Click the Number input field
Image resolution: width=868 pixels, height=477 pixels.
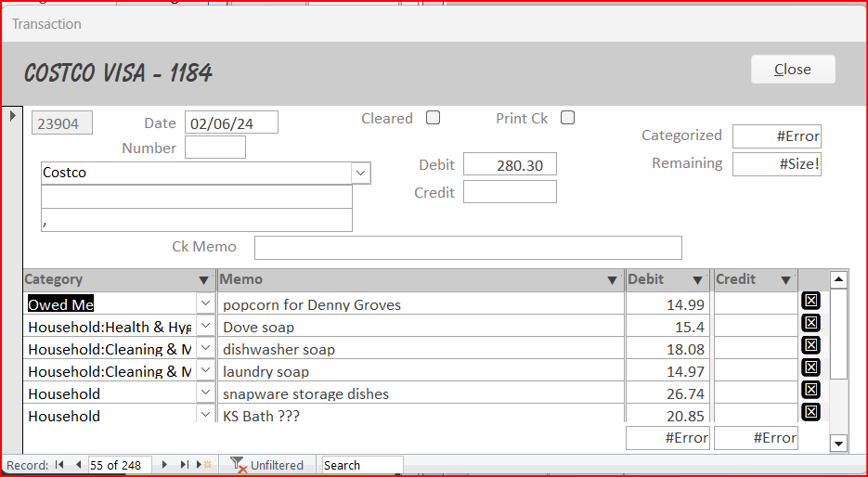point(215,148)
